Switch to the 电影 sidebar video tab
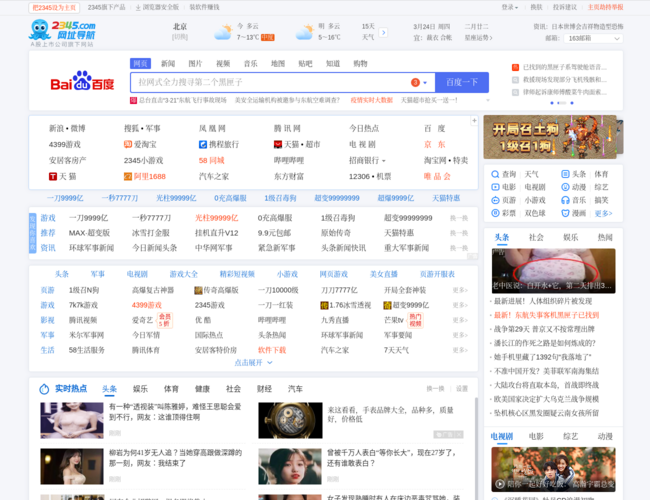Image resolution: width=650 pixels, height=500 pixels. tap(536, 437)
